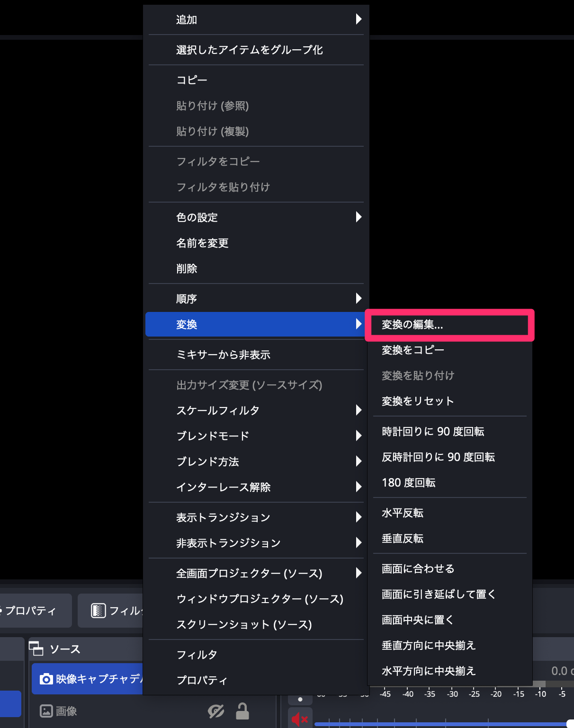The image size is (574, 728).
Task: Select ミキサーから非表示
Action: click(256, 355)
